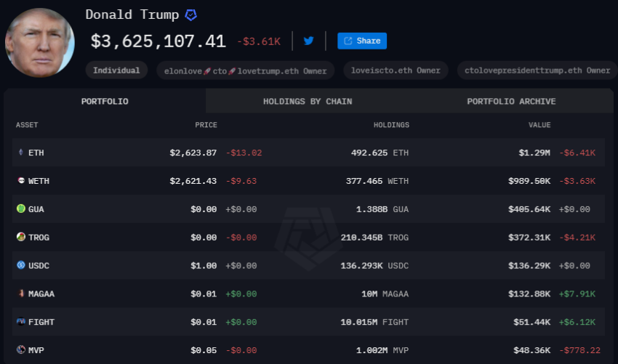Click the WETH value $989.50K
Screen dimensions: 618x364
[529, 181]
